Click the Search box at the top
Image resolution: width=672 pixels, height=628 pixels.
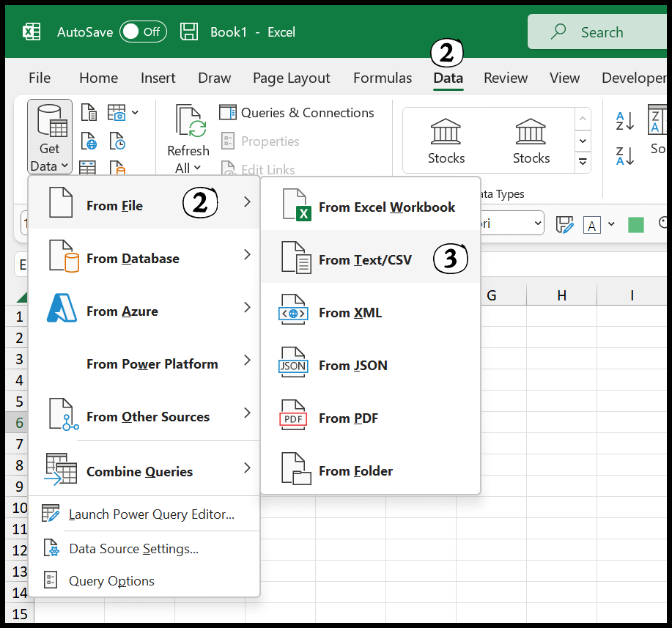pyautogui.click(x=601, y=32)
